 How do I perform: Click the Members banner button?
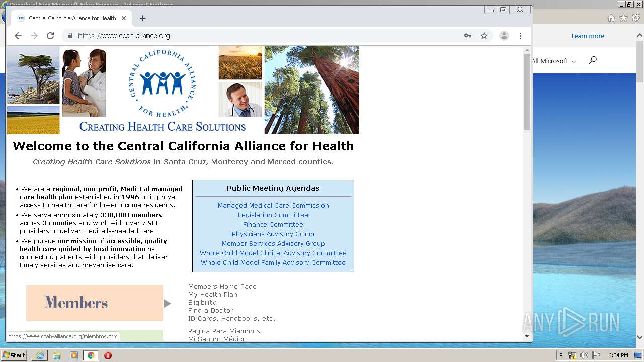[95, 303]
